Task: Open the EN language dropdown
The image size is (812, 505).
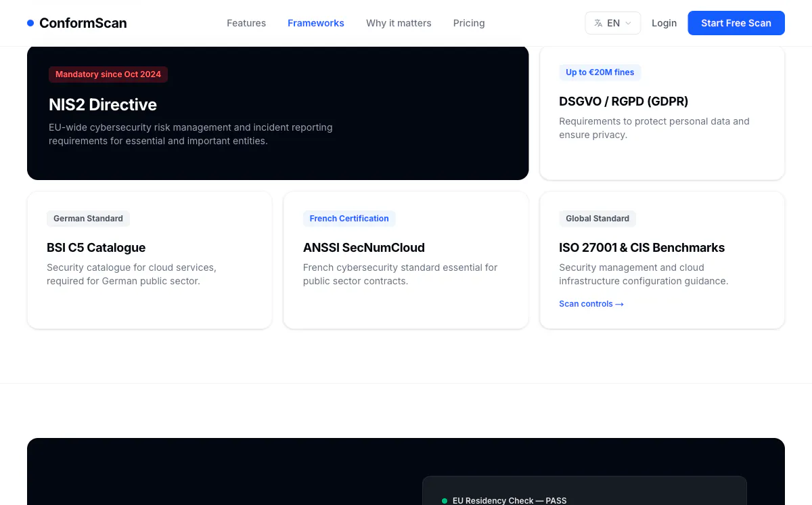Action: point(613,23)
